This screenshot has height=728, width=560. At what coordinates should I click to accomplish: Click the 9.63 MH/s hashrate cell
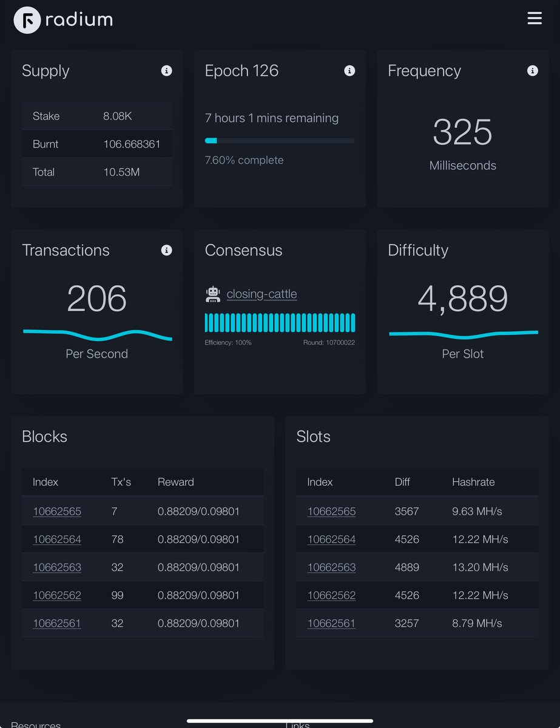477,511
